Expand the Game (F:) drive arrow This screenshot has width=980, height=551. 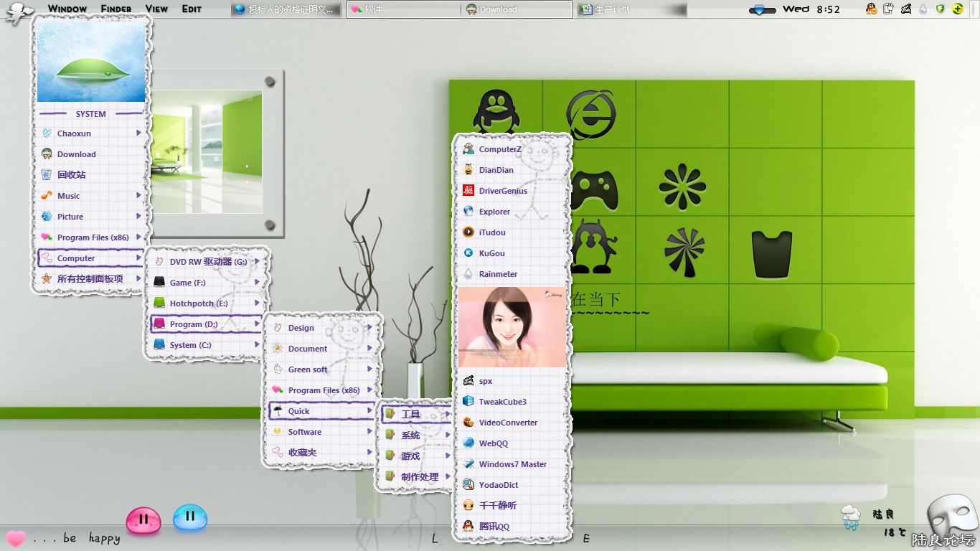[257, 283]
